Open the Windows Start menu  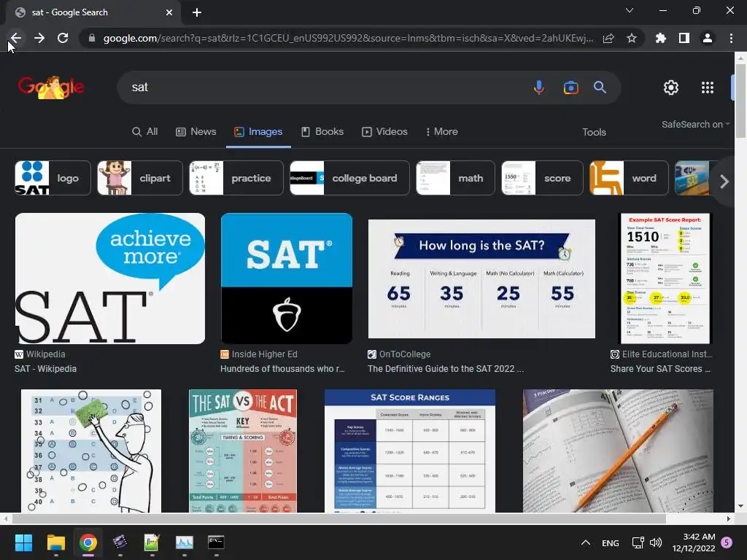pos(23,542)
